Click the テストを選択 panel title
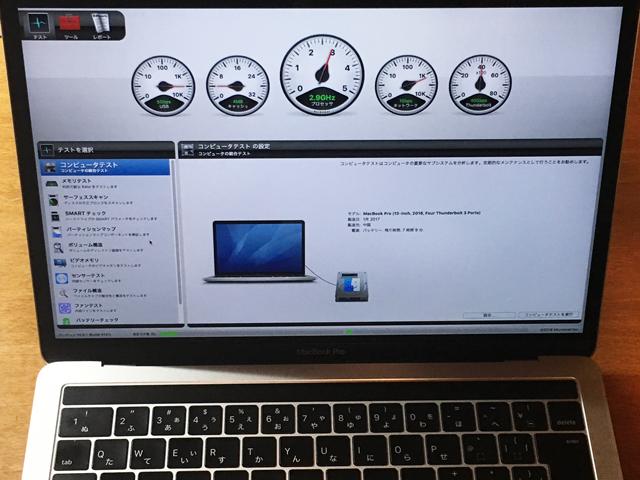The width and height of the screenshot is (640, 480). click(x=75, y=150)
